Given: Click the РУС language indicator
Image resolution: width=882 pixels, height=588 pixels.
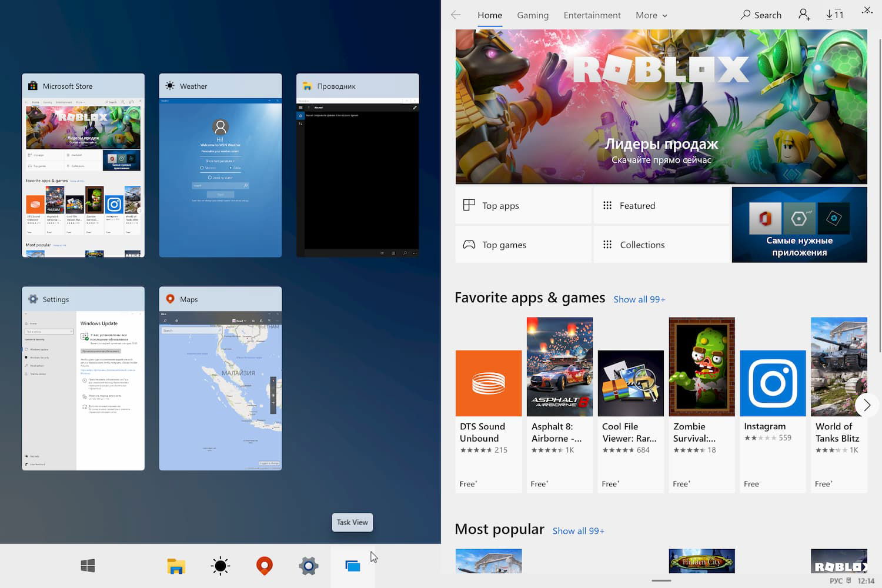Looking at the screenshot, I should tap(836, 581).
